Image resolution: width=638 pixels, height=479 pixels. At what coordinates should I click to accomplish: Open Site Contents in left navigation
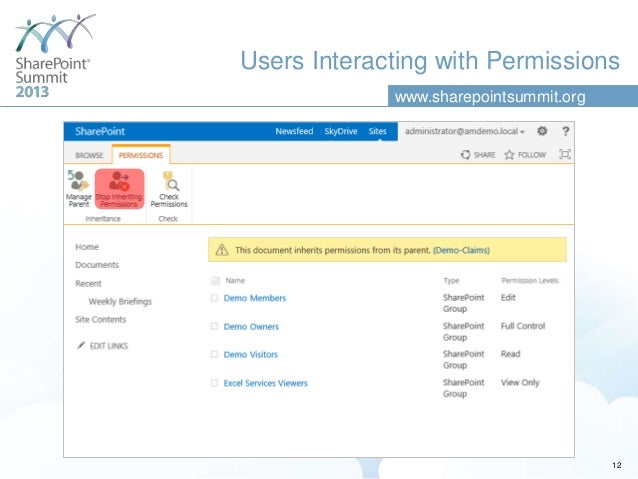point(101,319)
